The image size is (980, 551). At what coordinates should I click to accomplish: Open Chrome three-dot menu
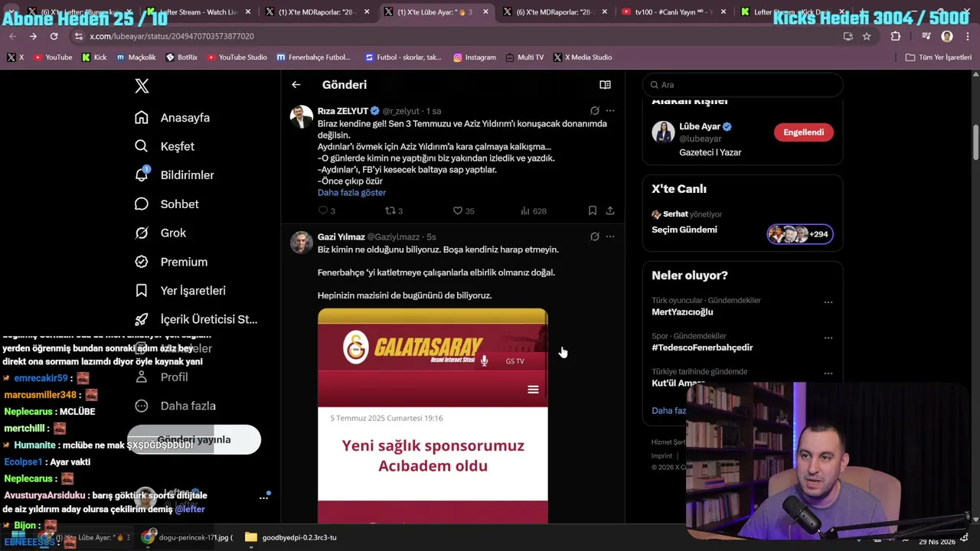[x=967, y=36]
